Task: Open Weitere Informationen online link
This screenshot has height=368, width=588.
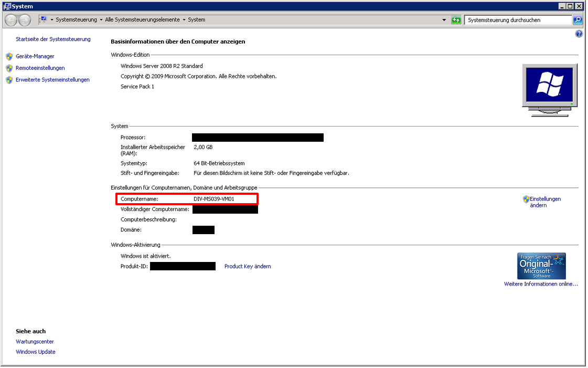Action: click(541, 284)
